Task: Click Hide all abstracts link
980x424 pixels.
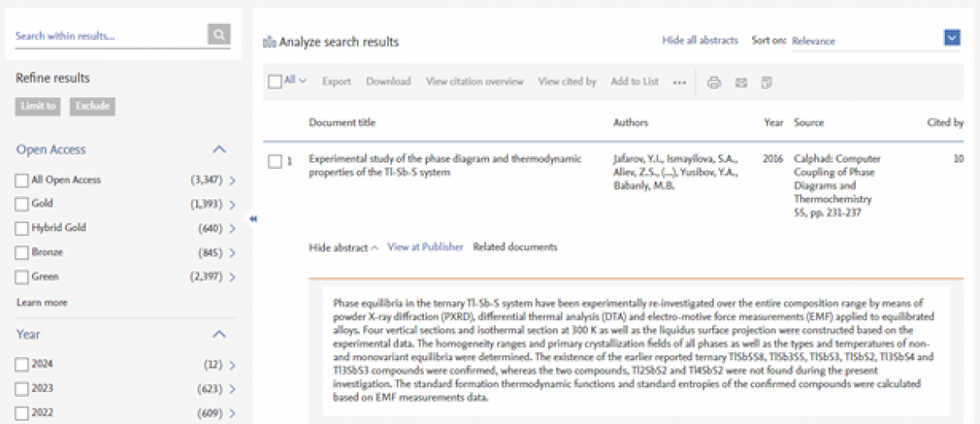Action: 700,40
